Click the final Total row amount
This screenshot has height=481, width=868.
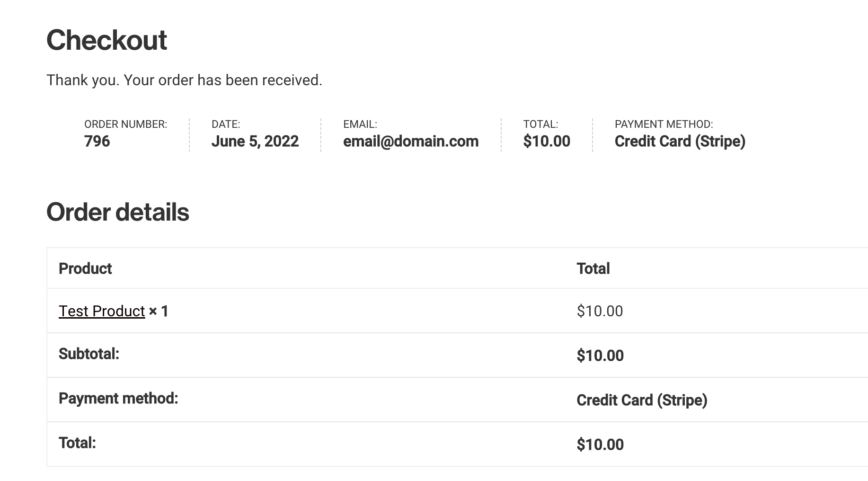(x=600, y=445)
